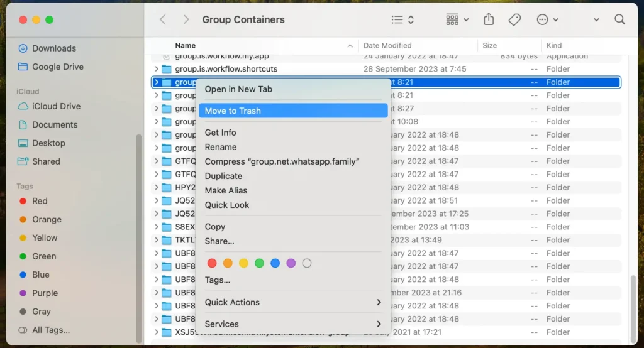Click the Search magnifier icon

click(619, 19)
